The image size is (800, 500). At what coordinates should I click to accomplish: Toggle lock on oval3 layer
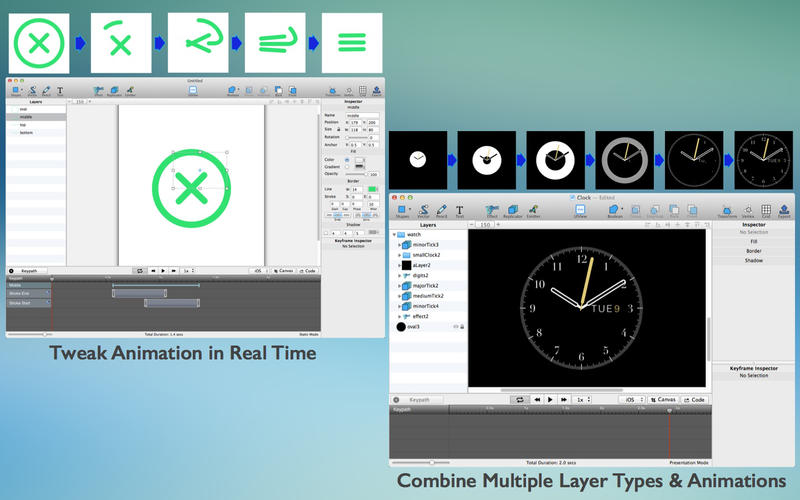(x=462, y=327)
